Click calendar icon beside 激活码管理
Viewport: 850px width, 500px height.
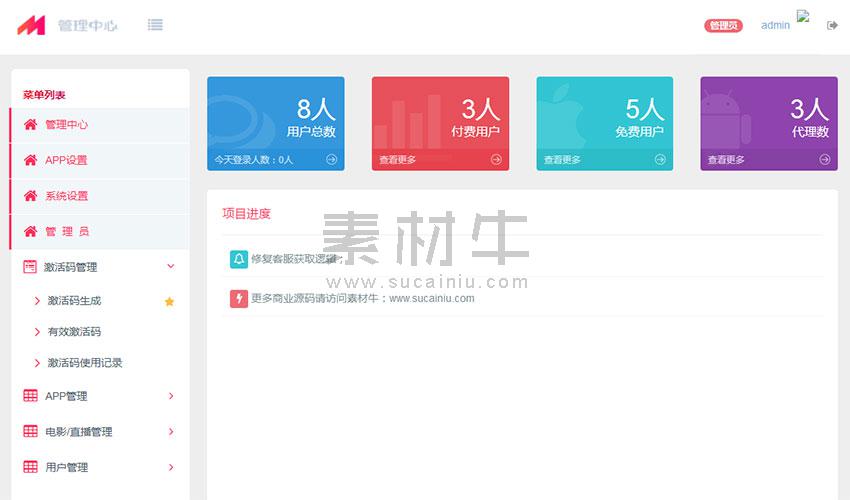(30, 267)
